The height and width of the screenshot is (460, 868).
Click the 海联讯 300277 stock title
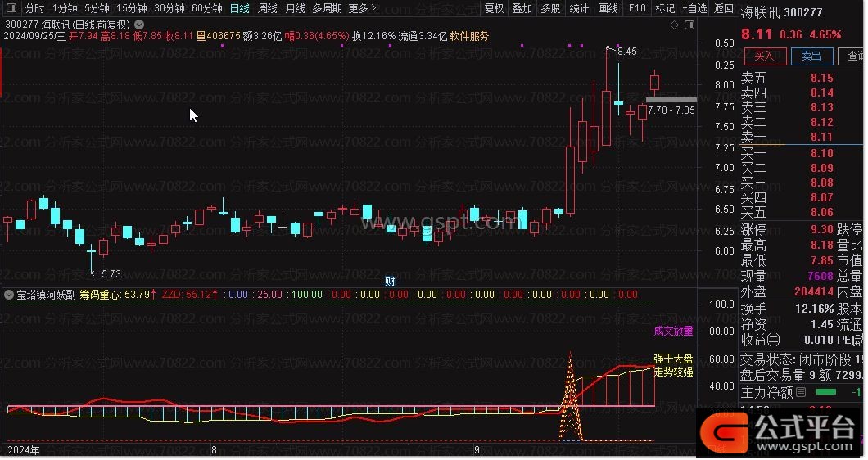782,12
